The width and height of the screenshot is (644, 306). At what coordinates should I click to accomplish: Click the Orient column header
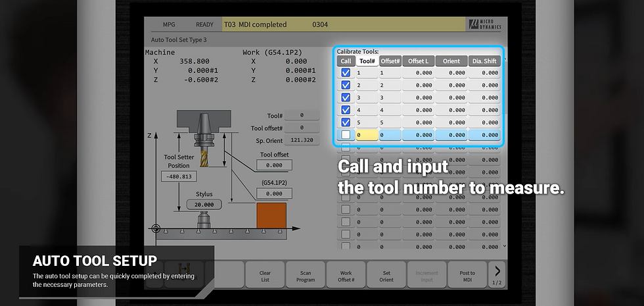pyautogui.click(x=451, y=61)
